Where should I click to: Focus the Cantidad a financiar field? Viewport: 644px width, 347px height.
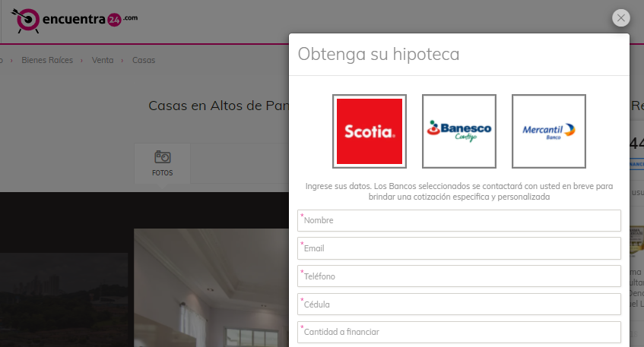tap(458, 333)
